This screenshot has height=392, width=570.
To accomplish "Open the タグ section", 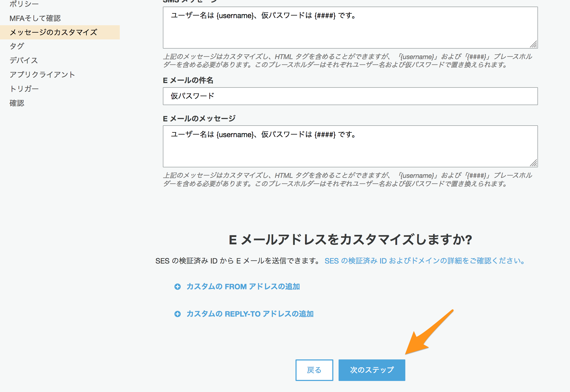I will click(x=17, y=46).
